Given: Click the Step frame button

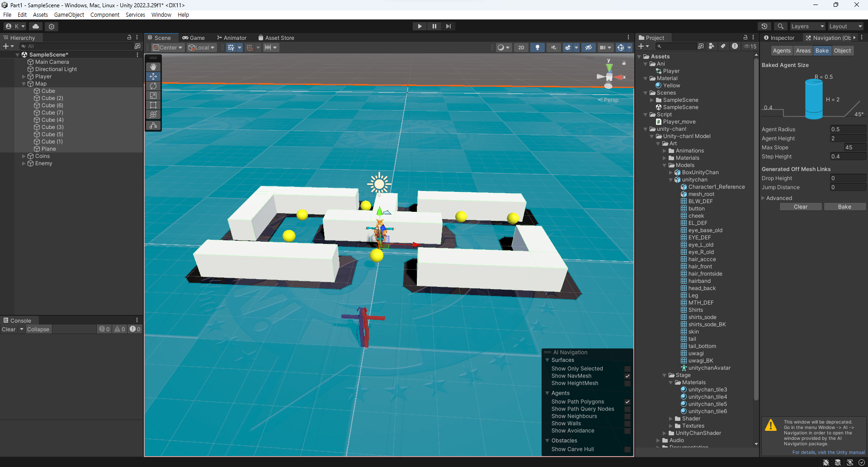Looking at the screenshot, I should (448, 26).
